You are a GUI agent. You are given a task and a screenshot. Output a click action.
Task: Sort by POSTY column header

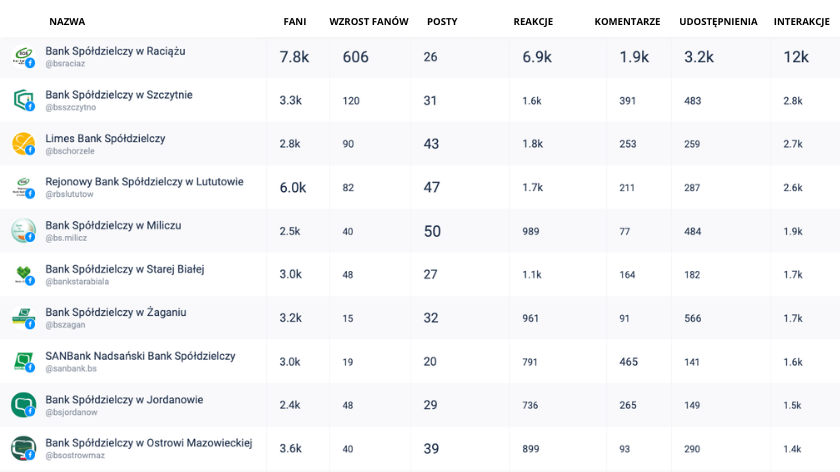pyautogui.click(x=442, y=21)
